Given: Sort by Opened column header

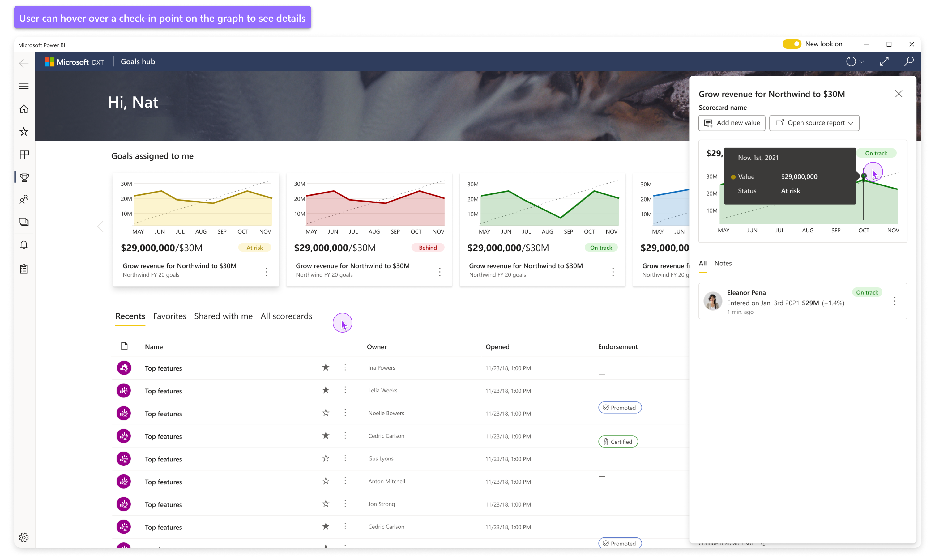Looking at the screenshot, I should click(497, 346).
